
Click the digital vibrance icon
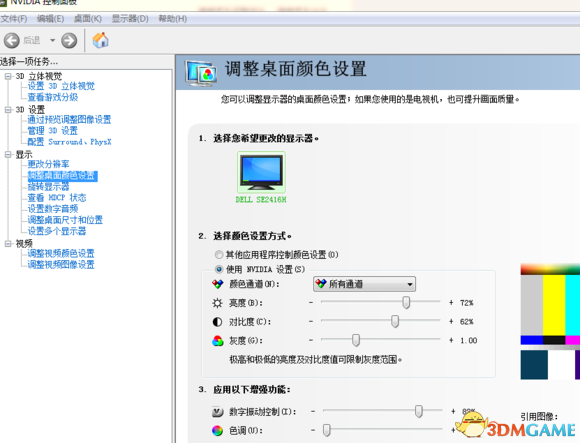pyautogui.click(x=218, y=412)
